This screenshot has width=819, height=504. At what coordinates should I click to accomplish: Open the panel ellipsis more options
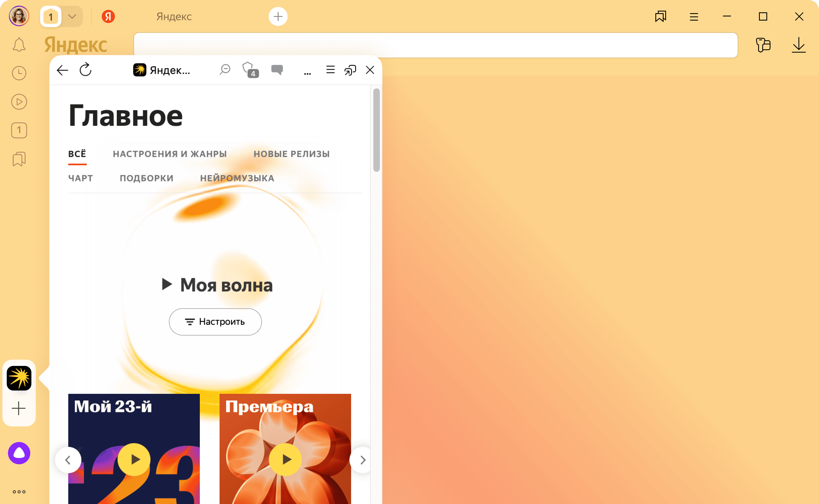coord(307,73)
